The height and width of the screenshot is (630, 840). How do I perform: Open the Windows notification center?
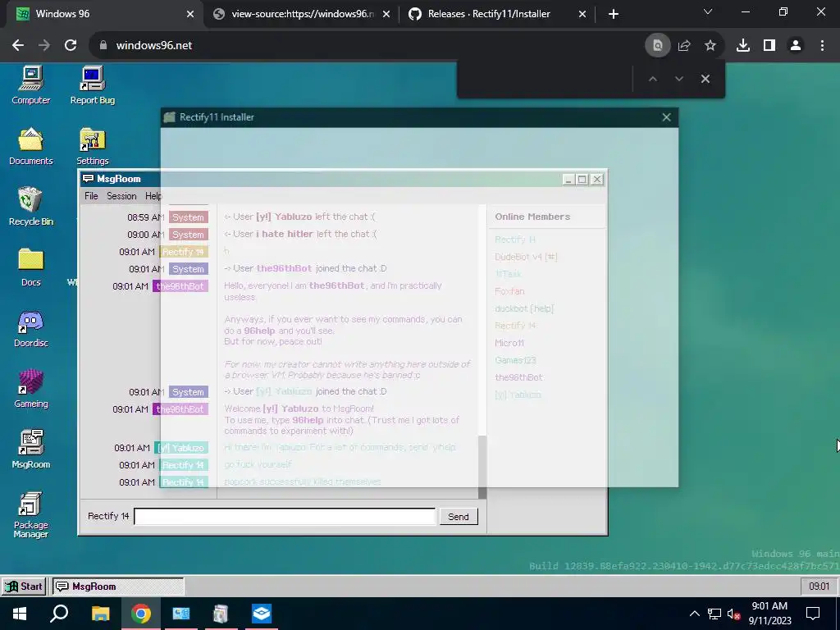pyautogui.click(x=813, y=614)
